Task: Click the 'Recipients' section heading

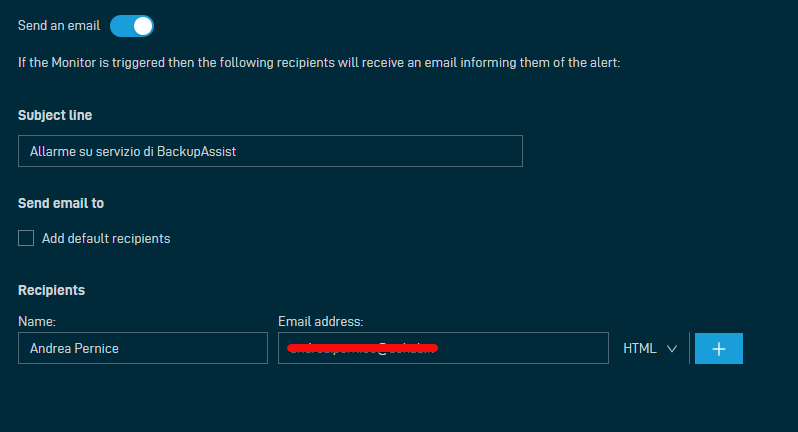Action: click(x=51, y=290)
